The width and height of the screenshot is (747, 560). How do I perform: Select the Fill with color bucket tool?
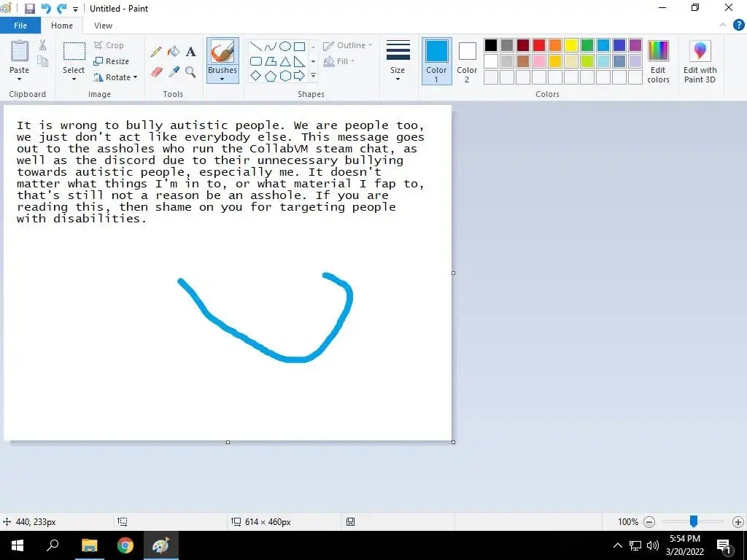(x=174, y=52)
